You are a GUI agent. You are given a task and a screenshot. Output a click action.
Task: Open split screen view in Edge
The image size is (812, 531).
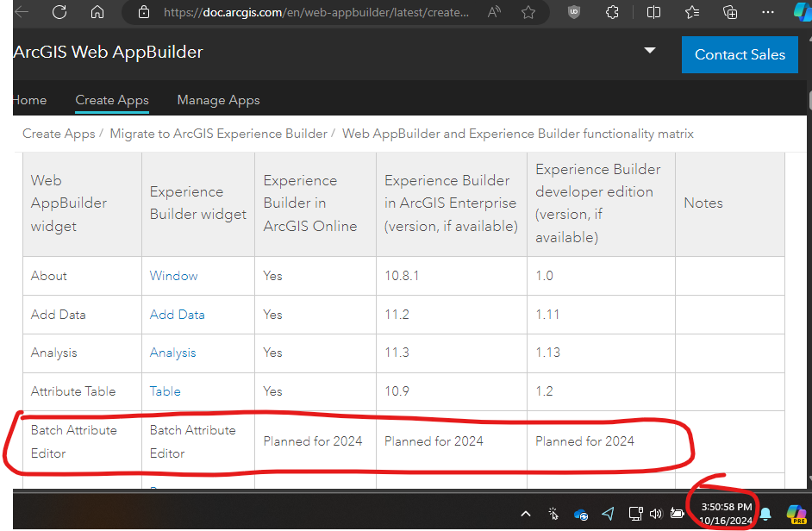tap(653, 12)
